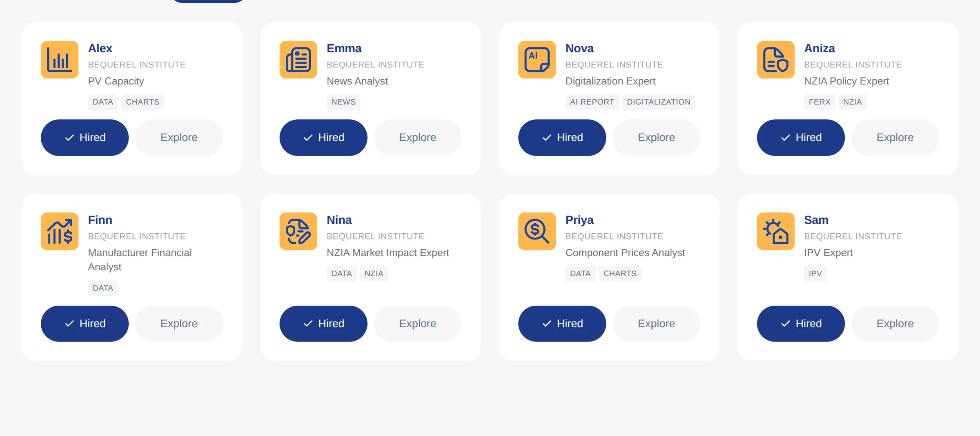Toggle the Hired button for Emma
The image size is (980, 436).
tap(323, 137)
